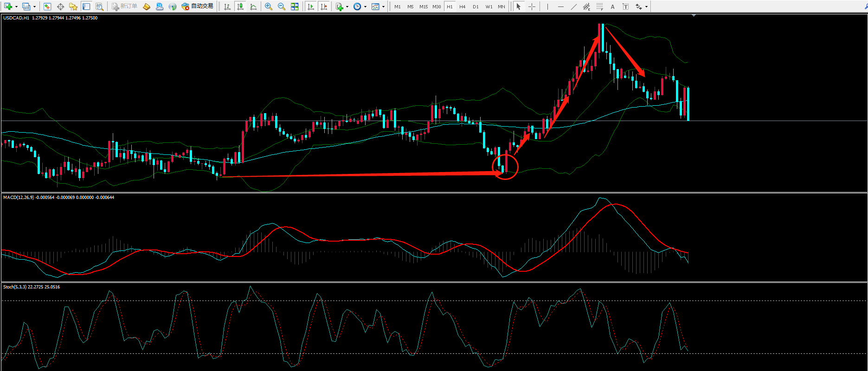The image size is (868, 371).
Task: Open the periodicity clock dropdown arrow
Action: 365,6
